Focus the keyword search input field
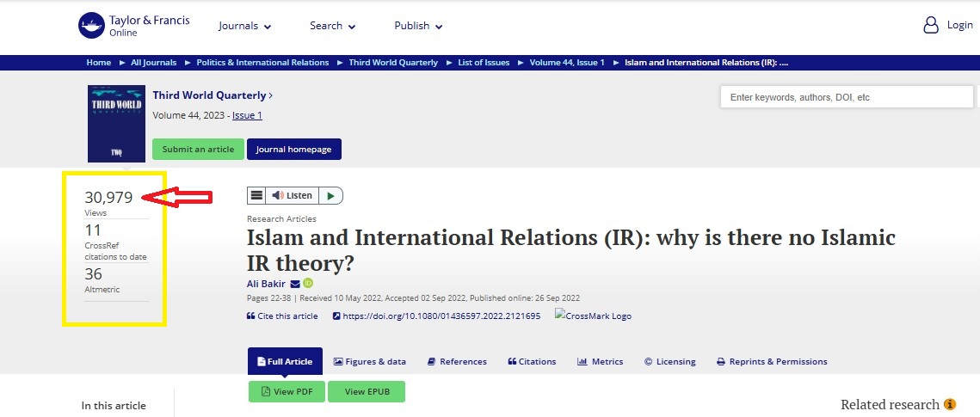 [x=847, y=97]
